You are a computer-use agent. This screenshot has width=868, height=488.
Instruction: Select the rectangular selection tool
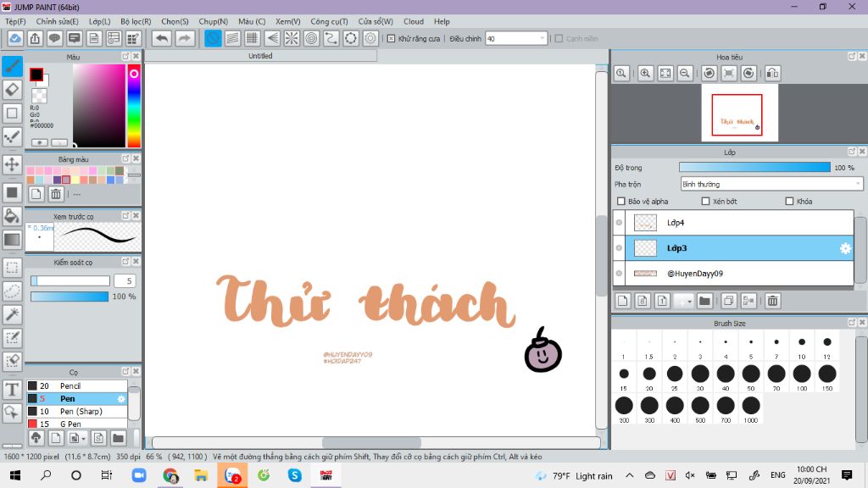(x=12, y=268)
